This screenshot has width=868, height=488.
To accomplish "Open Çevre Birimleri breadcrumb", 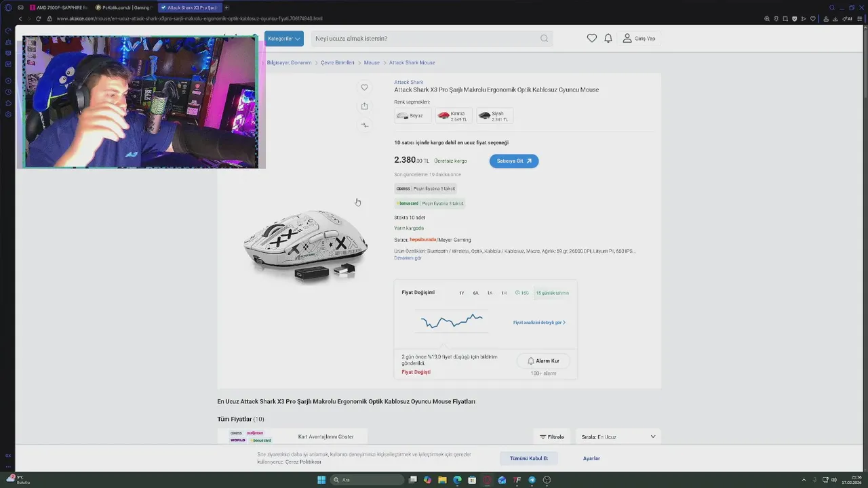I will point(338,62).
